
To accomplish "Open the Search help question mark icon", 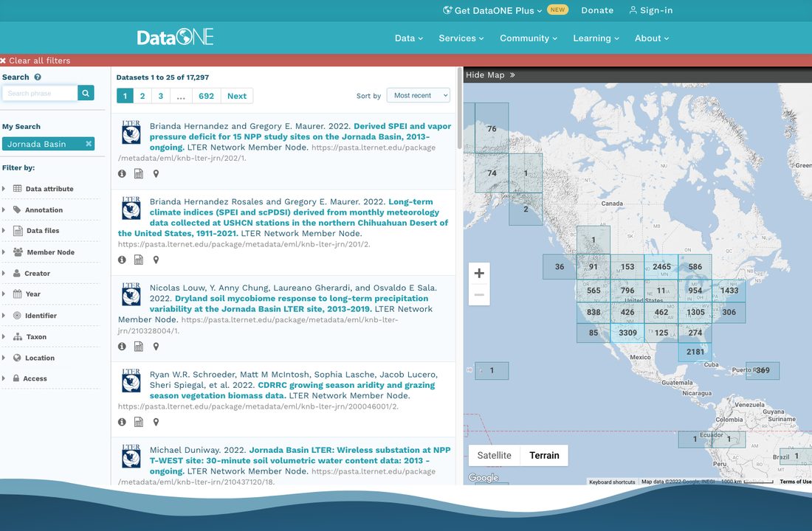I will (x=38, y=77).
